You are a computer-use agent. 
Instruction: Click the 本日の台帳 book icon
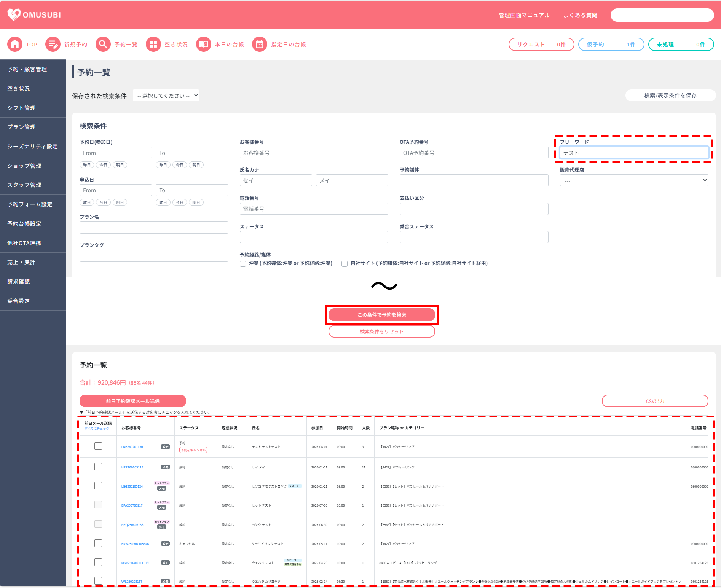pos(204,45)
